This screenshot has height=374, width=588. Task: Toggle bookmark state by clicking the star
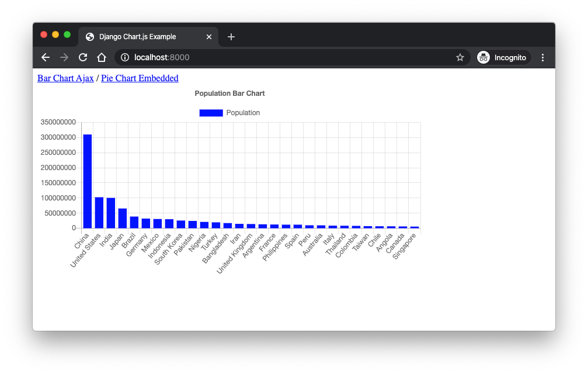tap(460, 57)
